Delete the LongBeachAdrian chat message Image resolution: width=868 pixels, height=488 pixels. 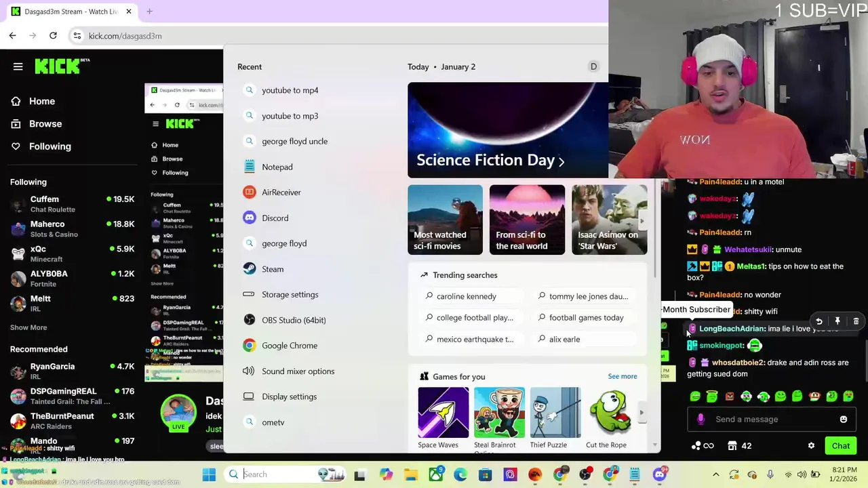pos(856,321)
